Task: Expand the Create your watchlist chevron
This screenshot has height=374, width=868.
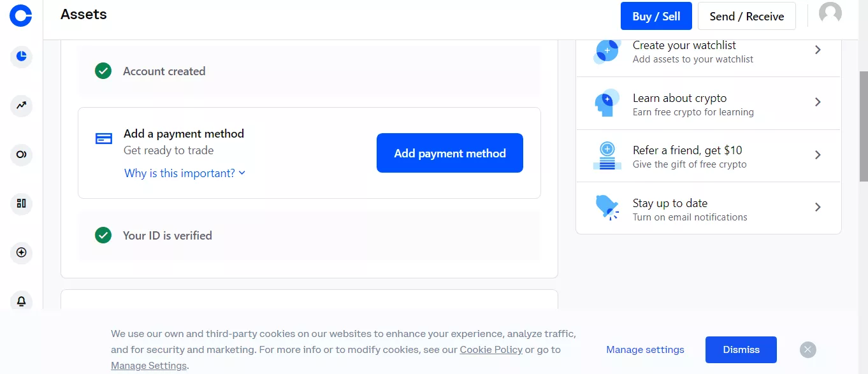Action: tap(818, 50)
